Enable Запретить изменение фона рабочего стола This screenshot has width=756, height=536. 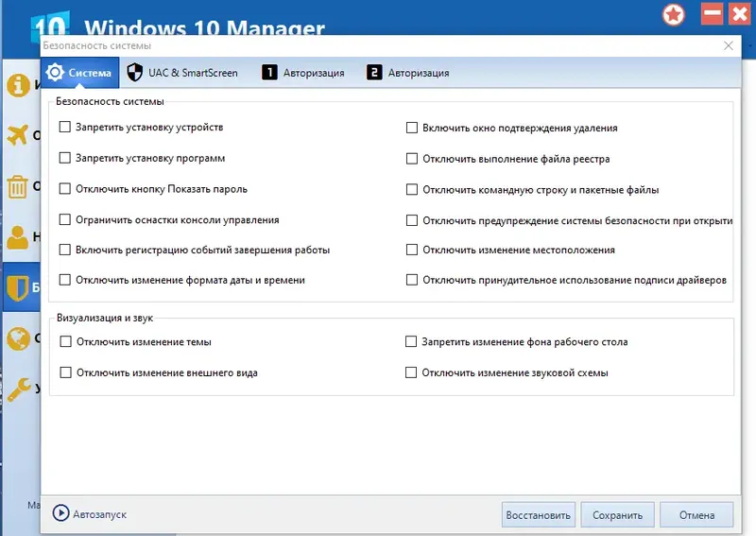click(x=411, y=341)
